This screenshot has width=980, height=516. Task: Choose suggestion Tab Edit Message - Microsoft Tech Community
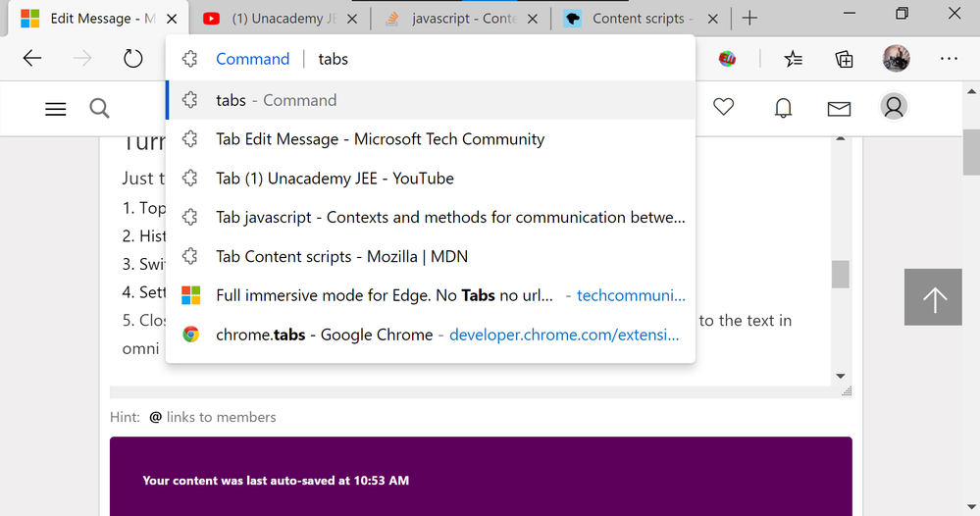[x=431, y=139]
